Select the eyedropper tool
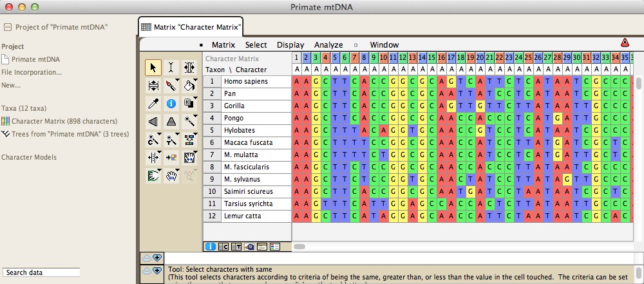Image resolution: width=644 pixels, height=284 pixels. coord(153,103)
